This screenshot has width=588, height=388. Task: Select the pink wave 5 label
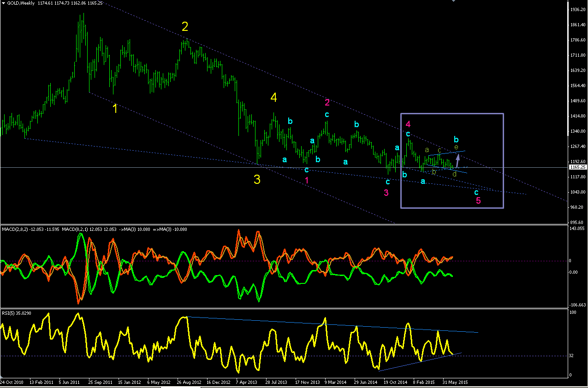pos(478,201)
